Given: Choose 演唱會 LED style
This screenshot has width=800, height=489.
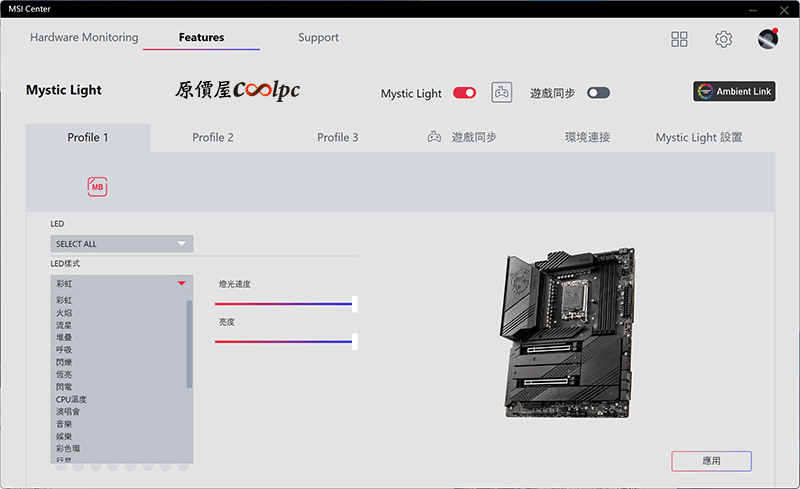Looking at the screenshot, I should tap(68, 411).
